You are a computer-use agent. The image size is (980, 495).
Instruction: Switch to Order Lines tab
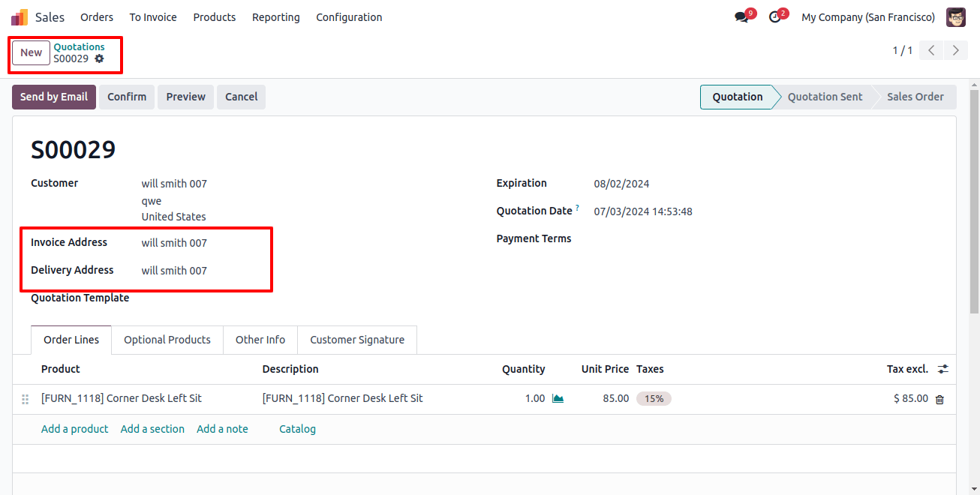coord(71,340)
